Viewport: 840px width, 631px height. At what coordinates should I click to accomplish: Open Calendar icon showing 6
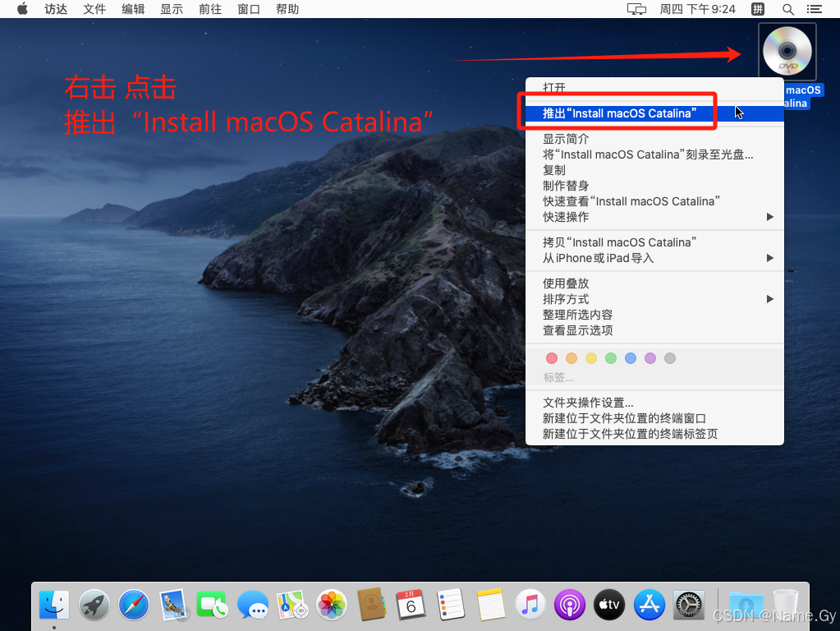(x=411, y=606)
